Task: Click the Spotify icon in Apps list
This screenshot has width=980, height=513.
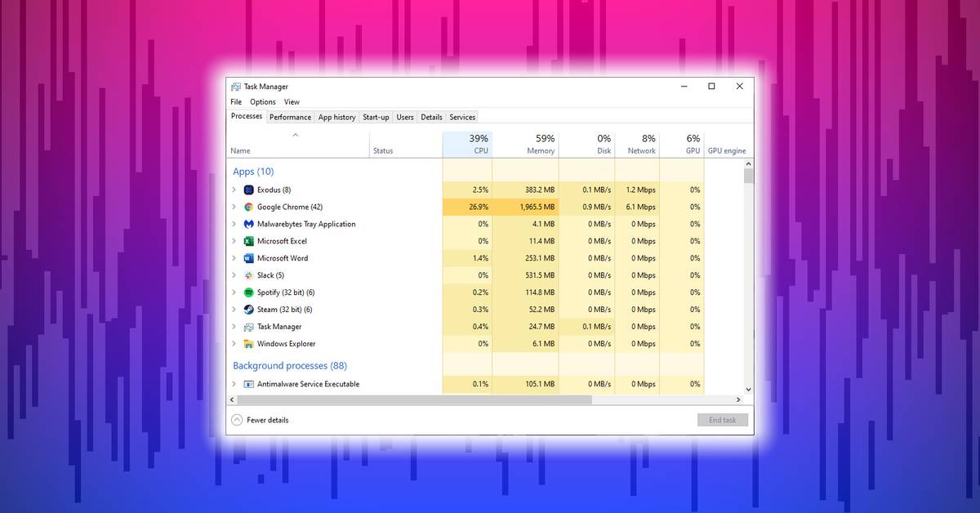Action: [249, 292]
